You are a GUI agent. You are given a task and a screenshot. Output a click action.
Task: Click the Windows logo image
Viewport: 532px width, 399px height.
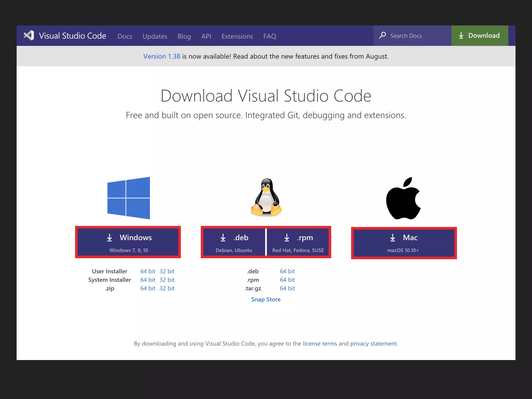[129, 198]
